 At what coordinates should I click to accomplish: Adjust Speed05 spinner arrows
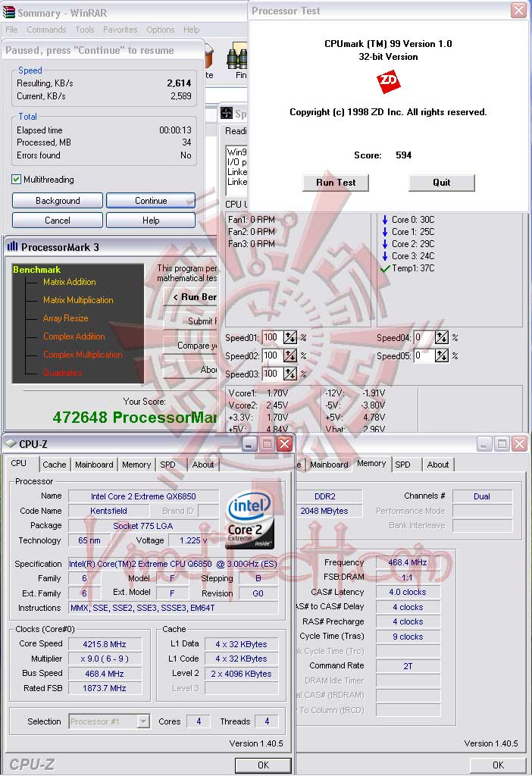(x=441, y=355)
